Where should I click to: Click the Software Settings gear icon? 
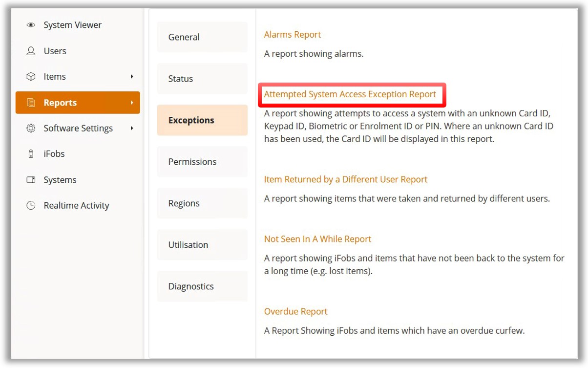31,128
